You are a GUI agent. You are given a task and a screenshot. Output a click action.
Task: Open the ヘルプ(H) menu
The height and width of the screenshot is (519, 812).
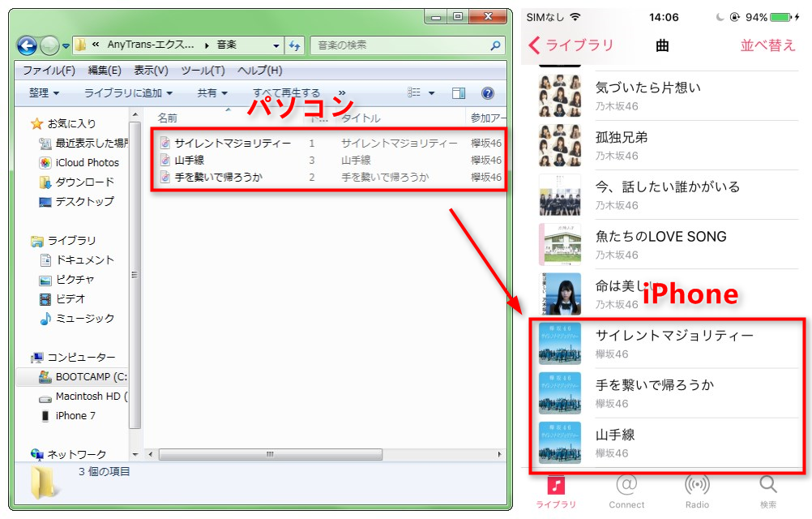tap(259, 71)
